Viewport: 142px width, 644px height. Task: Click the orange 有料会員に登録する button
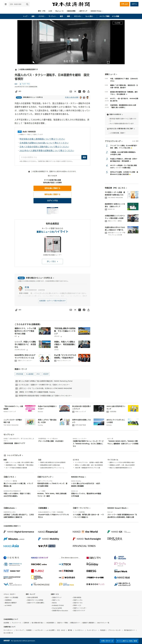coord(52,188)
